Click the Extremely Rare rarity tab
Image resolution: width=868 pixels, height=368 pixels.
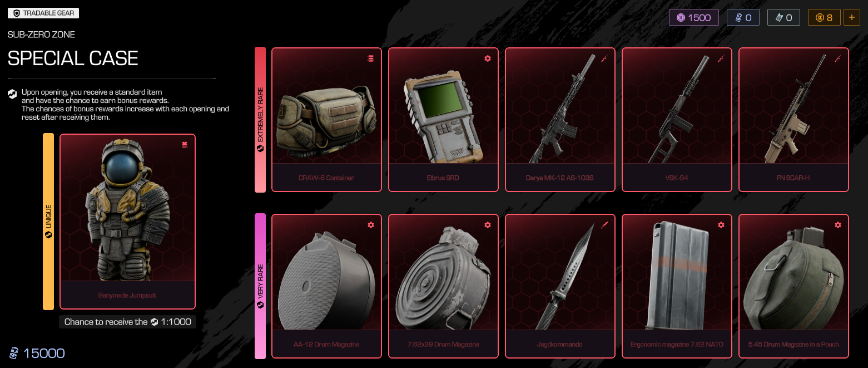[x=260, y=120]
